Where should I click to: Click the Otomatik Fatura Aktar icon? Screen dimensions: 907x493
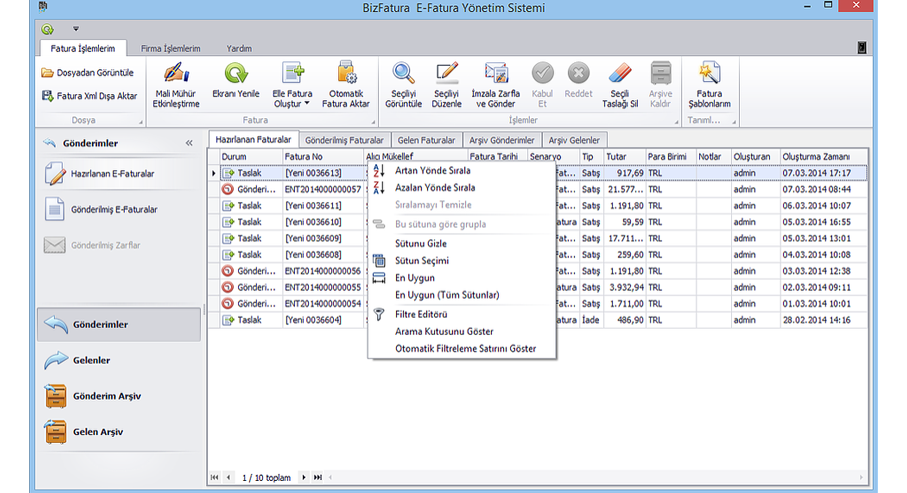(x=346, y=73)
